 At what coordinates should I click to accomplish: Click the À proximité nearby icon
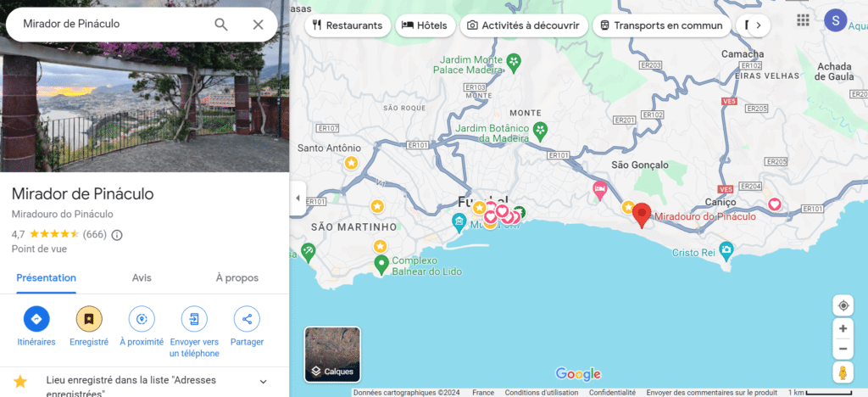pyautogui.click(x=142, y=319)
